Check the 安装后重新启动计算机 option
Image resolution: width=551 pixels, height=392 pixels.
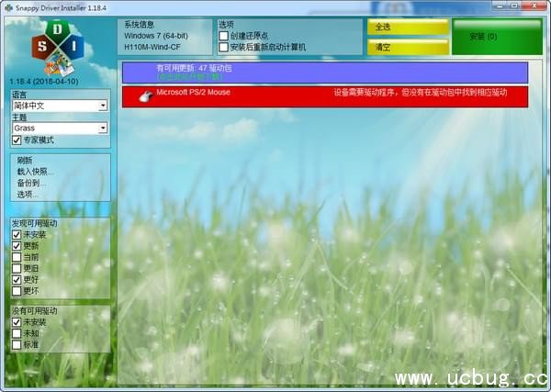[224, 47]
